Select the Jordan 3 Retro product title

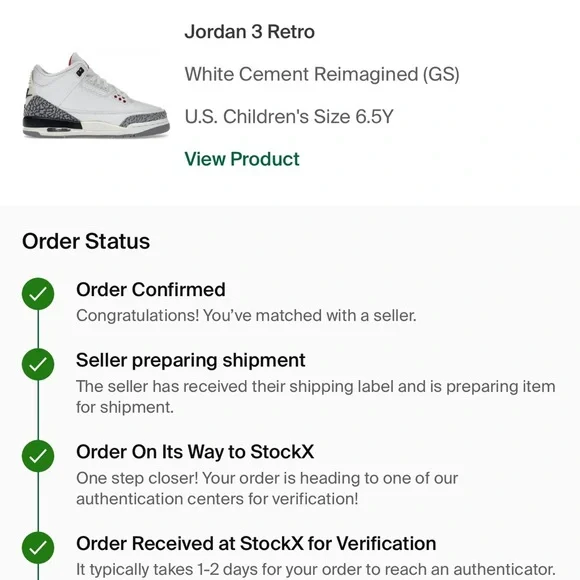[x=250, y=32]
